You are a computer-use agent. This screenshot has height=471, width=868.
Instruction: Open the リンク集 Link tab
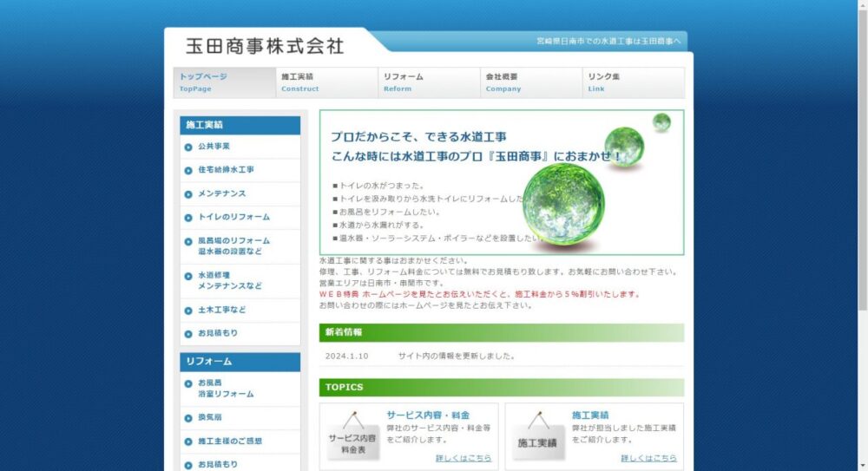(634, 82)
